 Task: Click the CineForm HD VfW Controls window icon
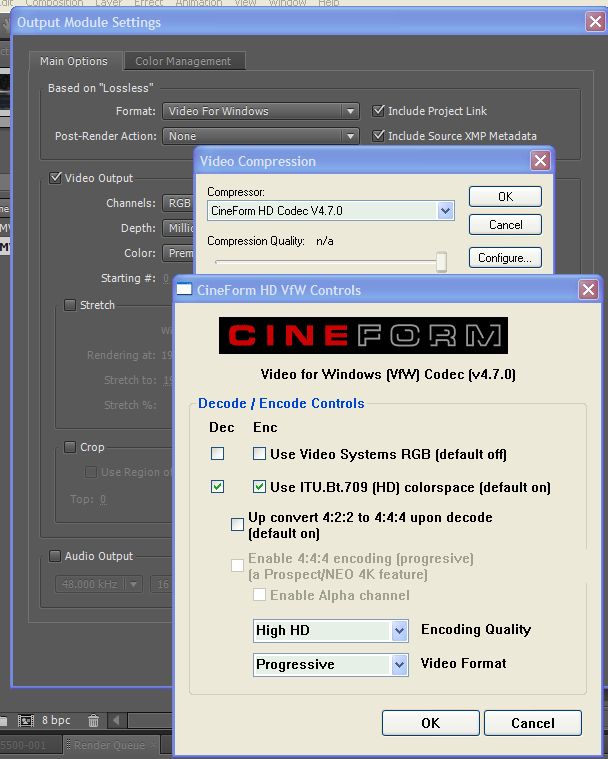(x=184, y=289)
